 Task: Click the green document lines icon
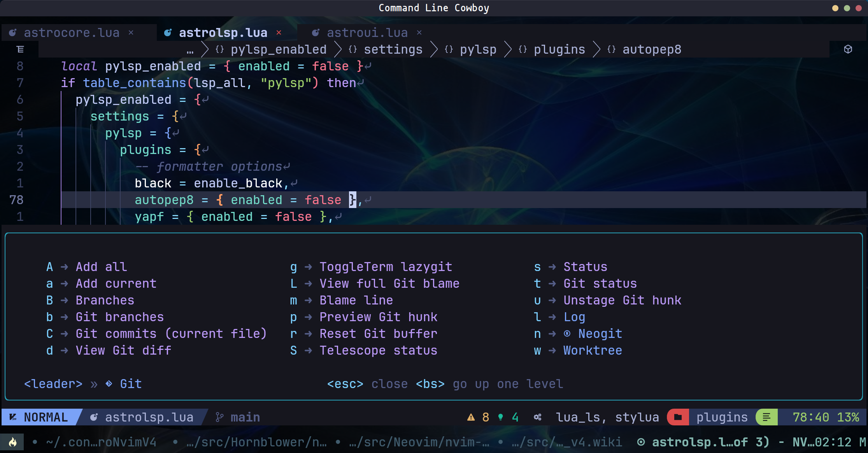766,417
